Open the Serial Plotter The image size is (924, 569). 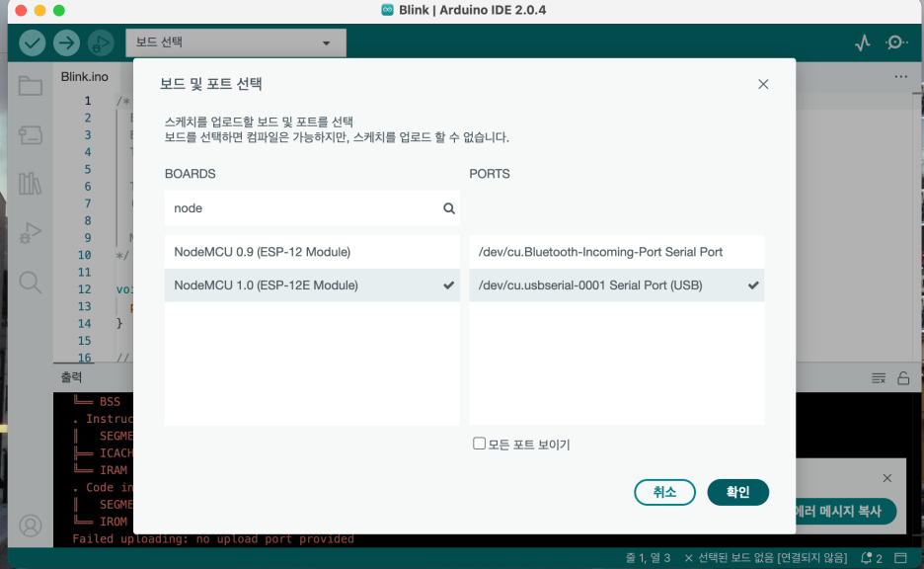(863, 42)
